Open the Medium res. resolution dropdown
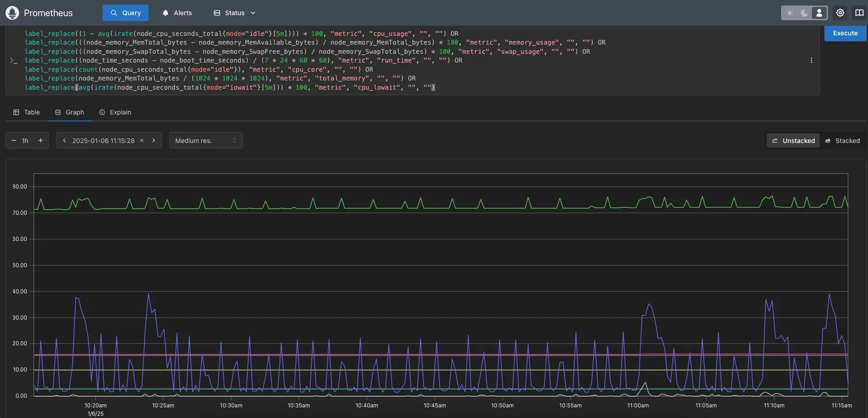This screenshot has width=868, height=418. click(206, 141)
